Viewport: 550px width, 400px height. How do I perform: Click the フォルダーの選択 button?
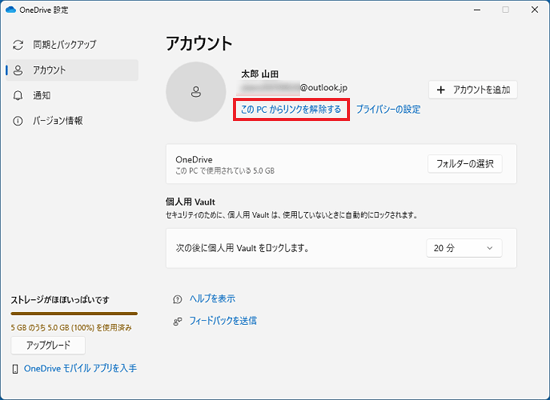(x=465, y=164)
